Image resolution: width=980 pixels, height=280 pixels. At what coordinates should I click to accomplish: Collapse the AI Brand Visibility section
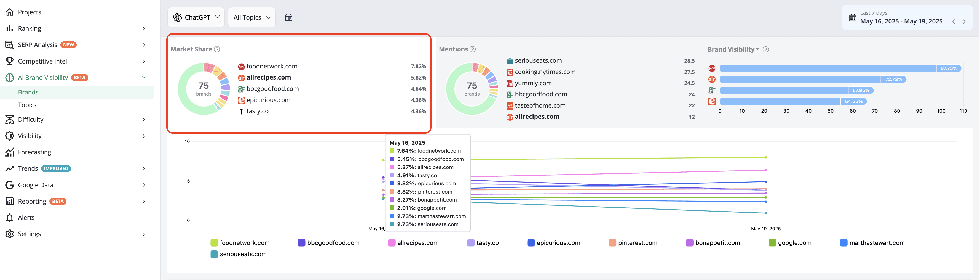pyautogui.click(x=144, y=78)
